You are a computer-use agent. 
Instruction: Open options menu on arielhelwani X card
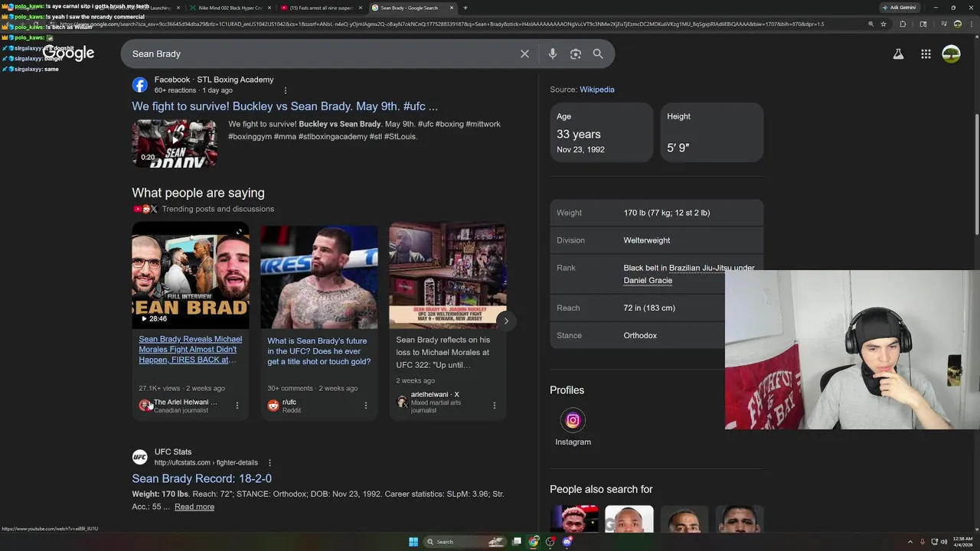[x=494, y=406]
